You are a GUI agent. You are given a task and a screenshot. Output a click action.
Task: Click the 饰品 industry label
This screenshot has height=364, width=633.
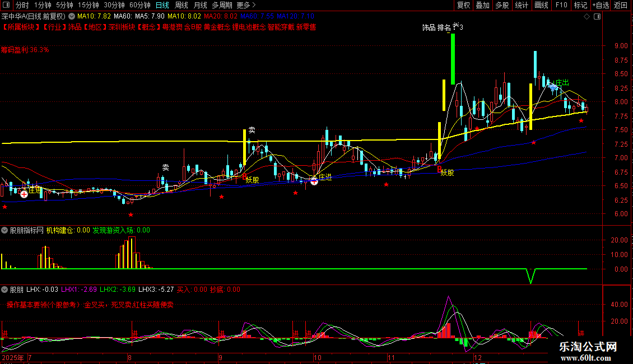click(75, 27)
